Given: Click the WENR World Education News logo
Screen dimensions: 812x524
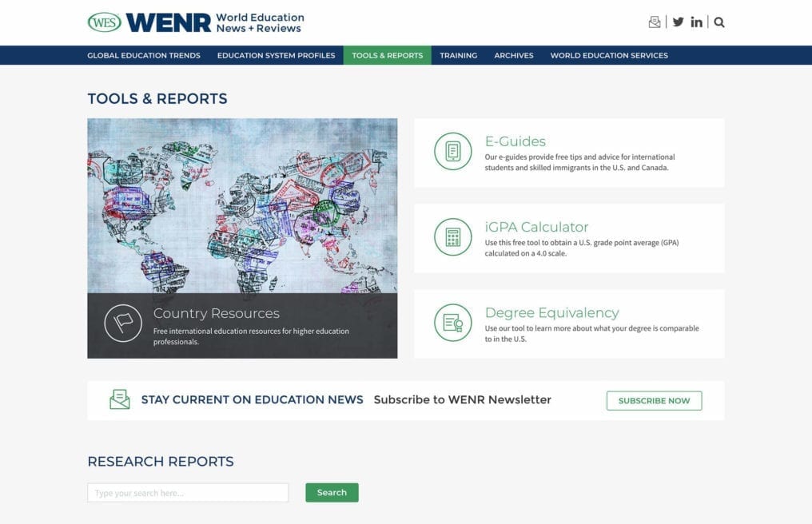Looking at the screenshot, I should 215,23.
